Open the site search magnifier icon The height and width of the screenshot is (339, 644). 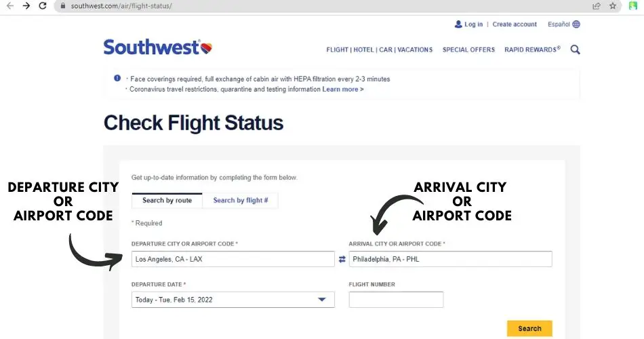575,49
